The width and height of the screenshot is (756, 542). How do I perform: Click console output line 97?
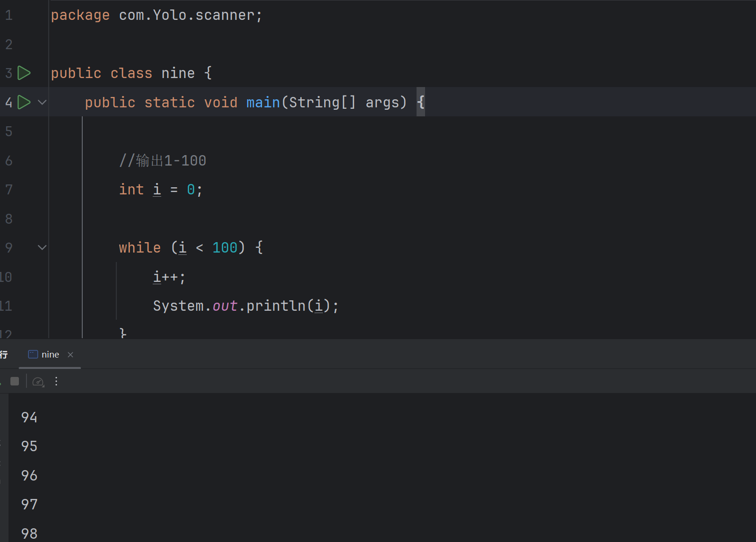pyautogui.click(x=29, y=504)
